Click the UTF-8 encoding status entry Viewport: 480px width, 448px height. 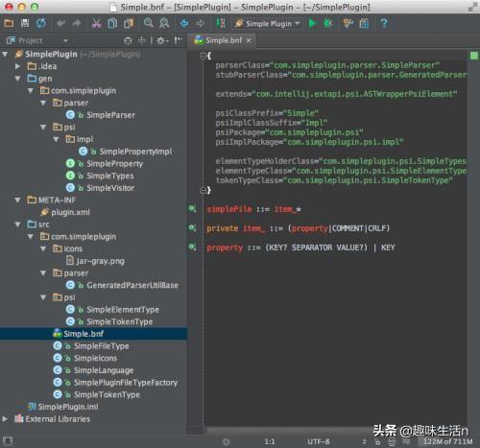[x=319, y=441]
